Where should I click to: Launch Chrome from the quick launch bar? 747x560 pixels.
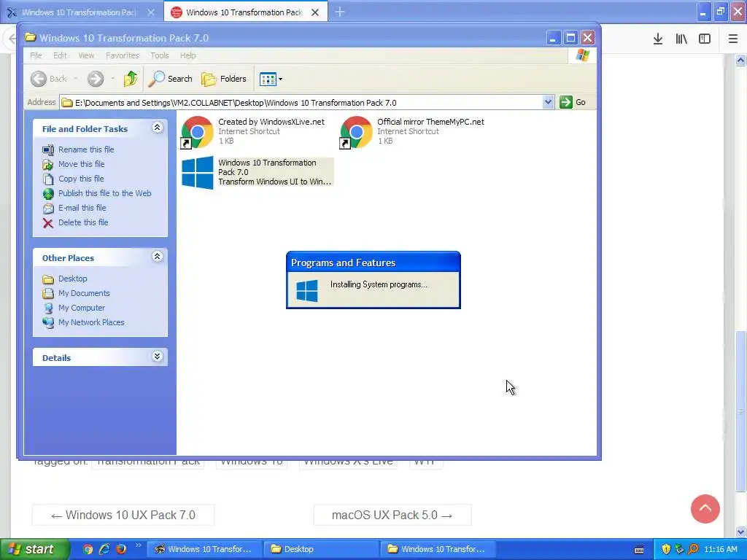[88, 549]
